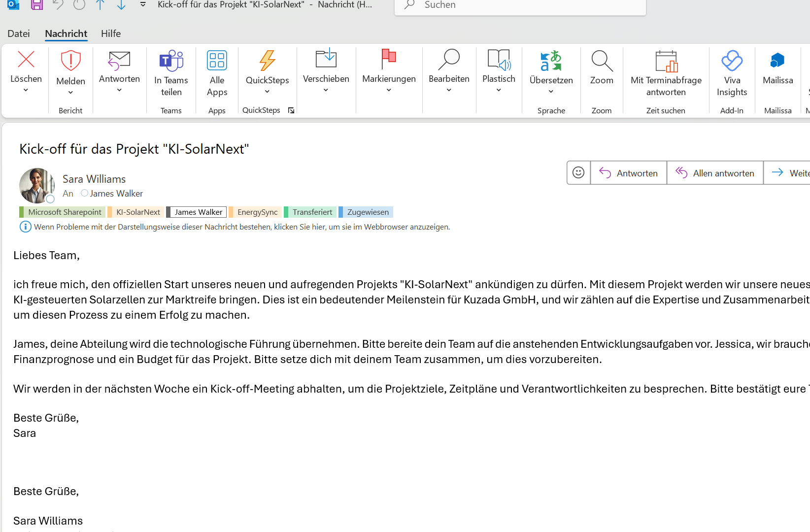The width and height of the screenshot is (810, 532).
Task: Expand the Plastisch dropdown arrow
Action: point(499,90)
